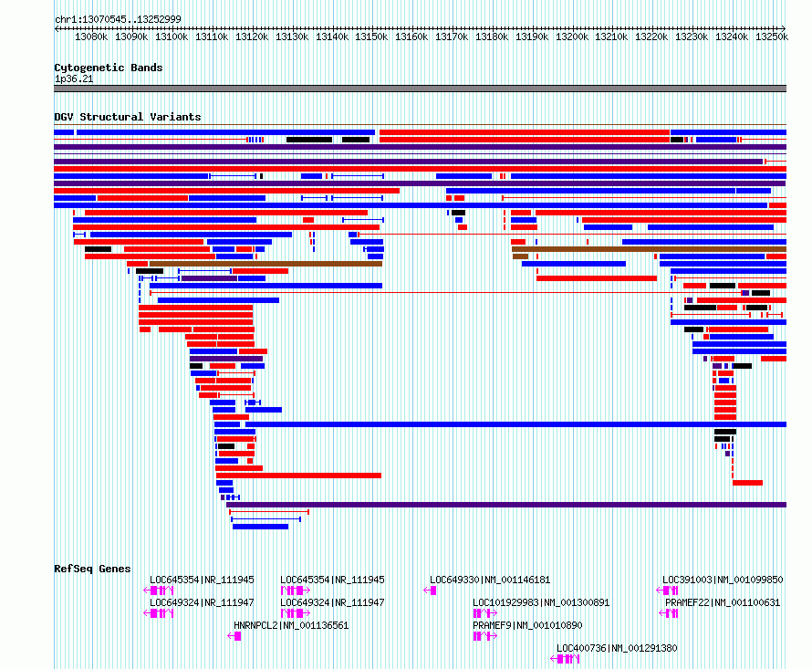Click the 13140k ruler tick label
The width and height of the screenshot is (812, 669).
tap(332, 37)
